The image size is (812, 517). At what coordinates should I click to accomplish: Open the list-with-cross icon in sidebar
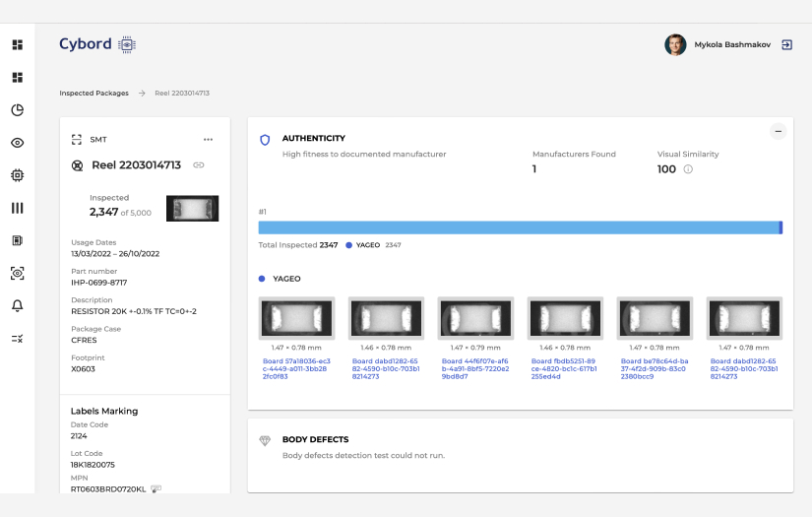click(x=17, y=339)
